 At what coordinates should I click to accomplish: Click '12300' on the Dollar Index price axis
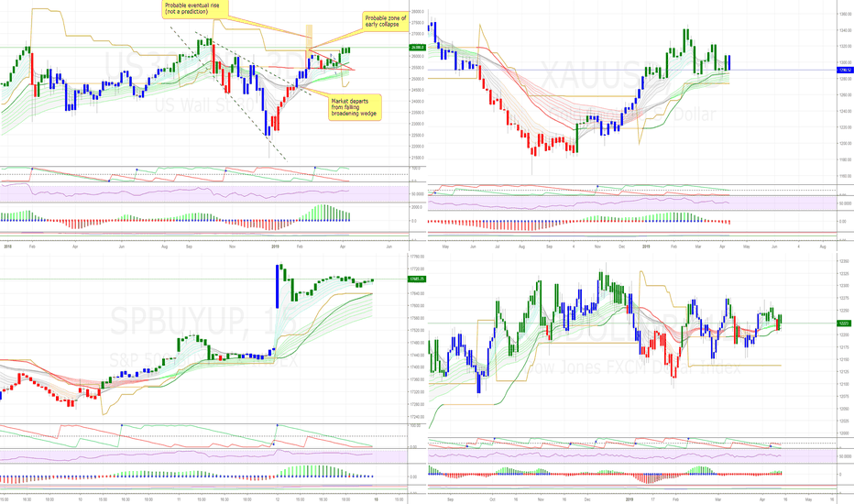pos(844,286)
